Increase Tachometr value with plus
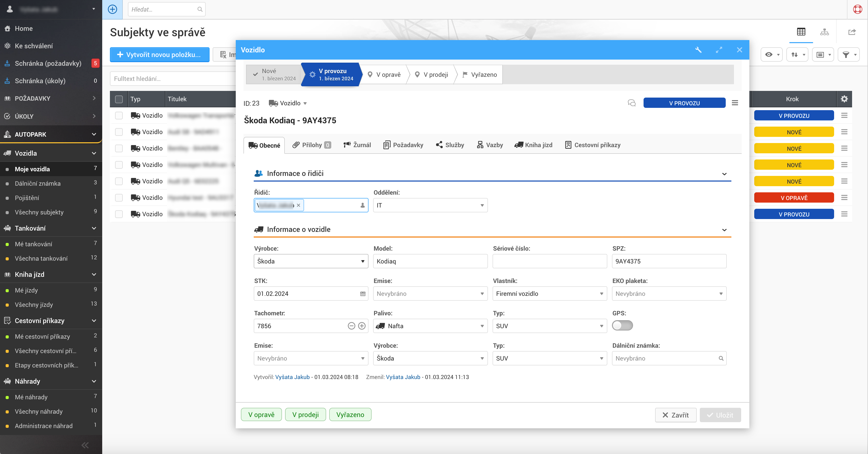The image size is (868, 454). click(362, 326)
